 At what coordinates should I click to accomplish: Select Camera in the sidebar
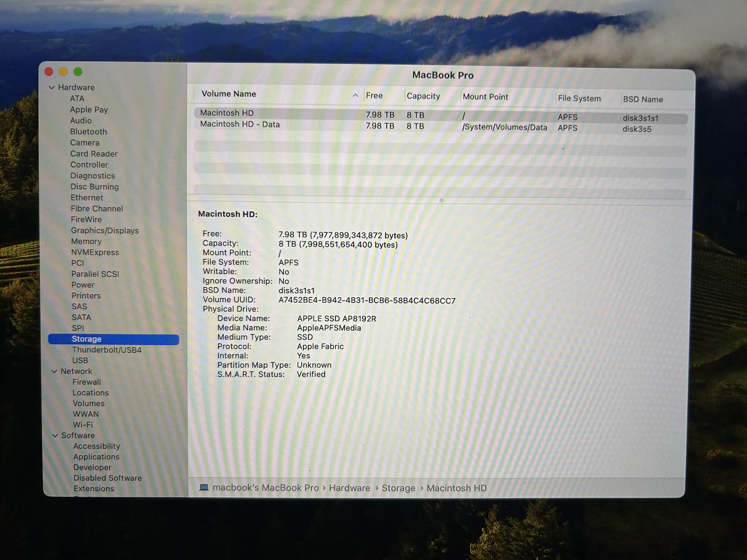point(85,143)
